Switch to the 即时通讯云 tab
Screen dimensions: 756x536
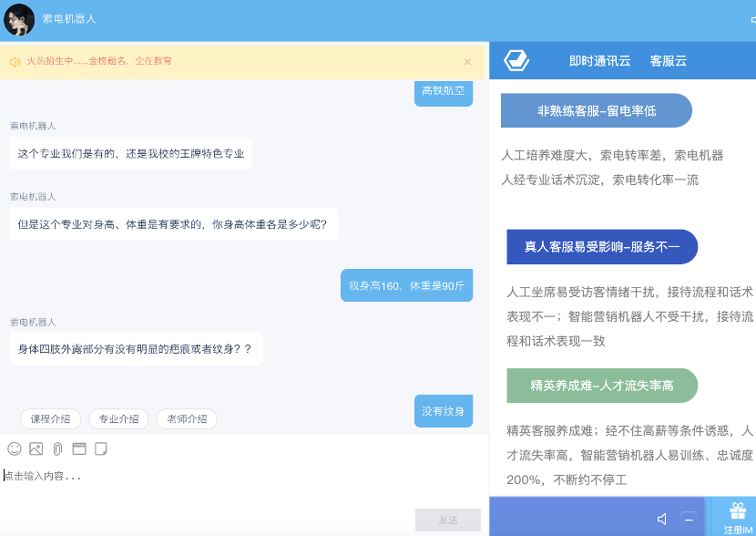(x=599, y=61)
